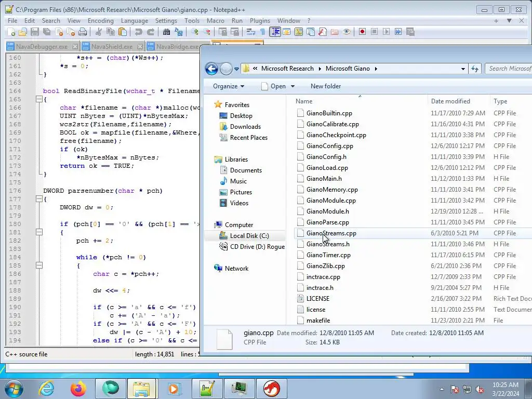
Task: Start macro recording with red dot icon
Action: click(362, 32)
